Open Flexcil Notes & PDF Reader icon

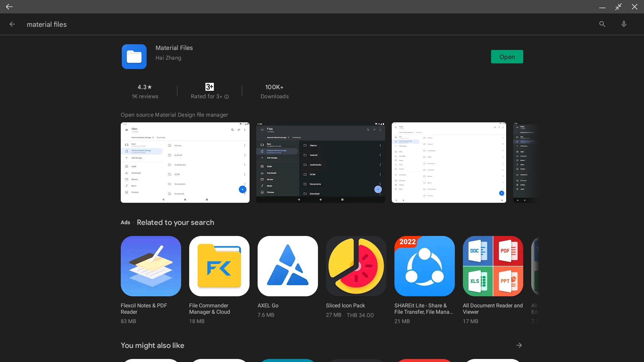(151, 266)
